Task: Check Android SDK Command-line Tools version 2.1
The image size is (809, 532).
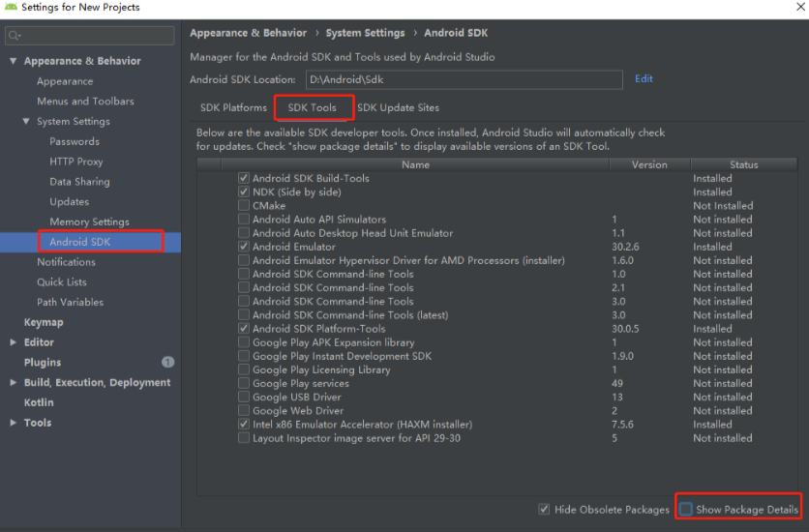Action: point(244,287)
